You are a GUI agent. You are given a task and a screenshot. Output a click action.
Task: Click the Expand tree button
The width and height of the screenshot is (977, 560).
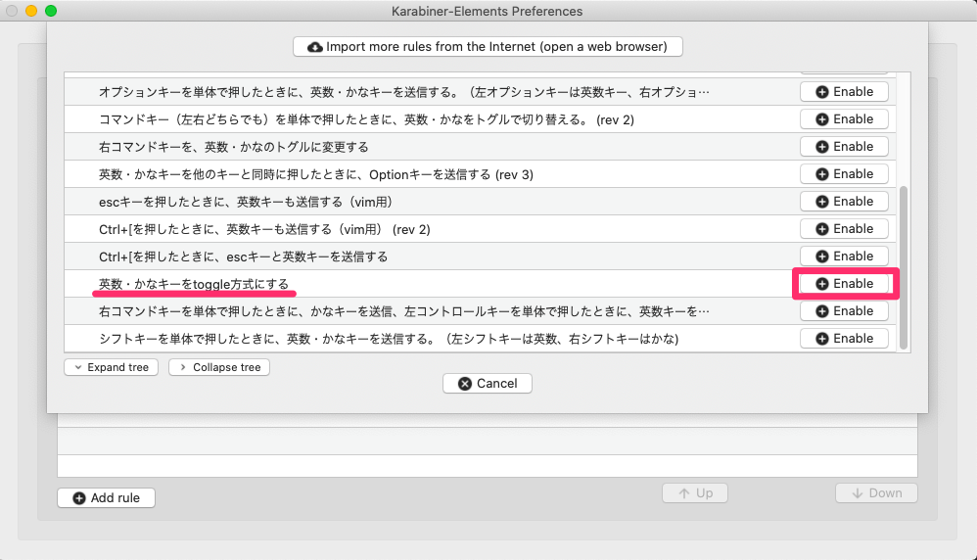click(x=111, y=367)
